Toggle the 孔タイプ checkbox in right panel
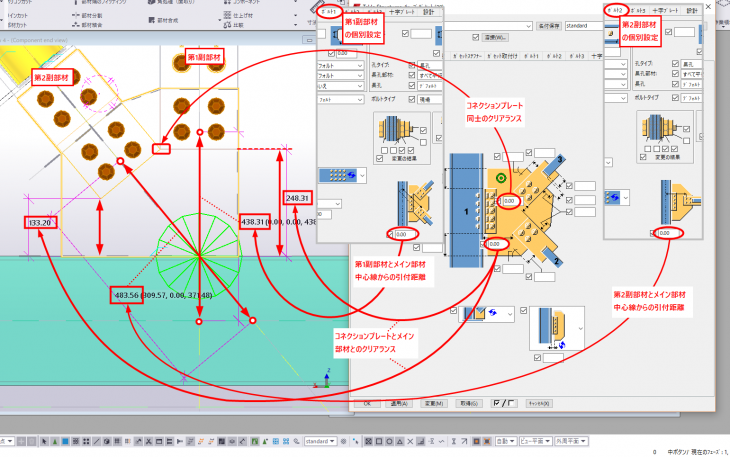Image resolution: width=730 pixels, height=457 pixels. point(675,63)
